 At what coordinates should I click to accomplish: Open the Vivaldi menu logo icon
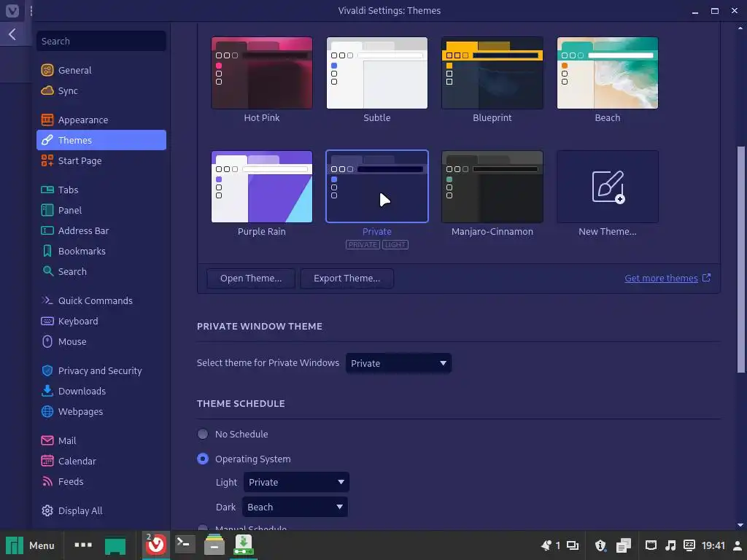[x=12, y=10]
